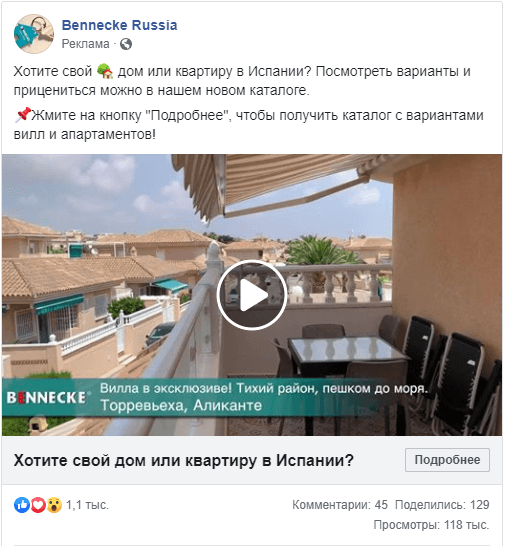Screen dimensions: 505x546
Task: Open Поделились: 129 shares list
Action: 442,505
